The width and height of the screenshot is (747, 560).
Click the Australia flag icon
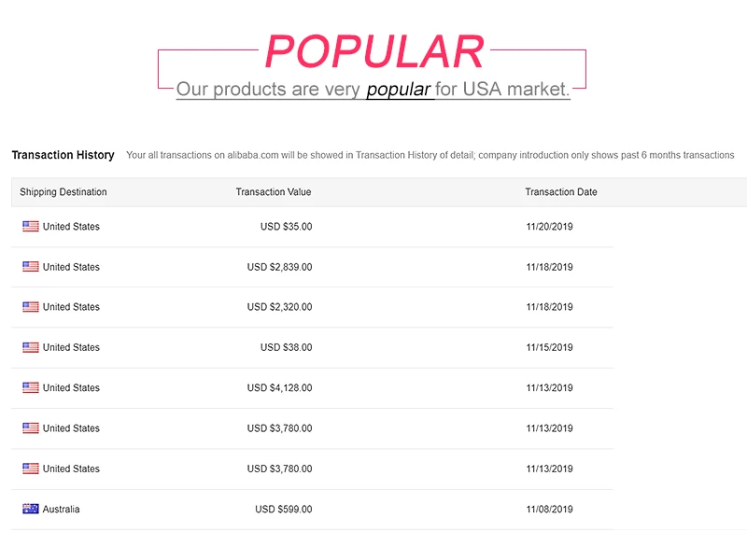pos(31,510)
